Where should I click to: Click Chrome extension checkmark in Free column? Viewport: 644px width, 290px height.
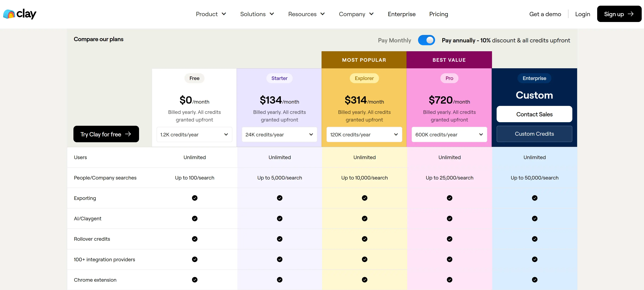click(195, 280)
